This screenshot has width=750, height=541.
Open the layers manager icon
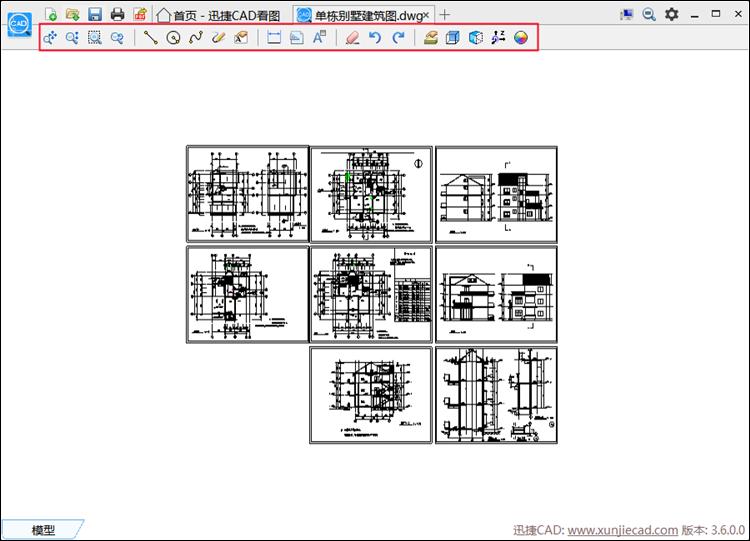[x=430, y=37]
